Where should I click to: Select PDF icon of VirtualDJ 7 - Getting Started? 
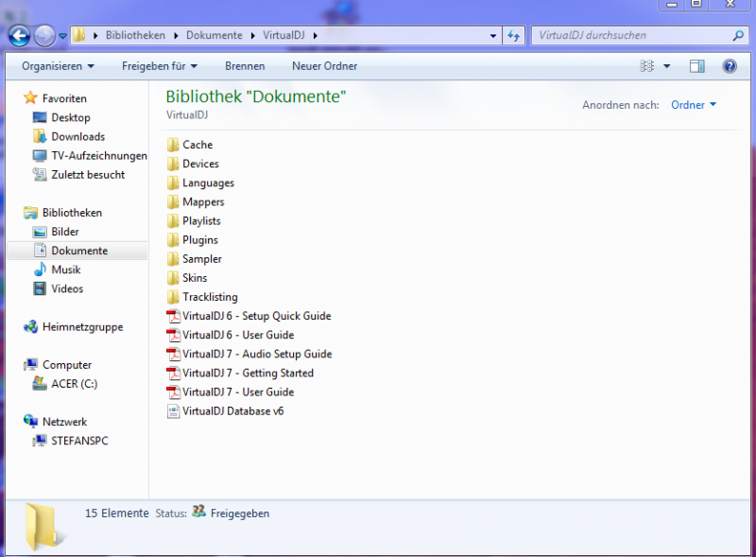click(173, 373)
